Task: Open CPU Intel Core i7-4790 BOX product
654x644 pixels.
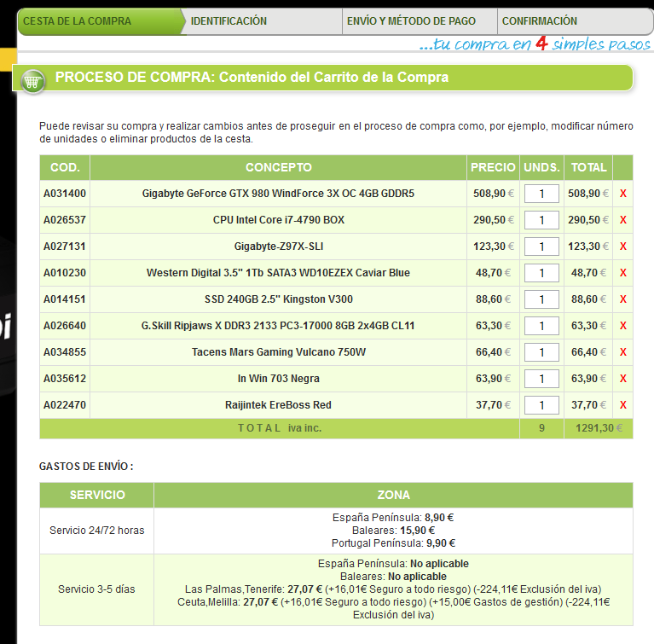Action: 279,220
